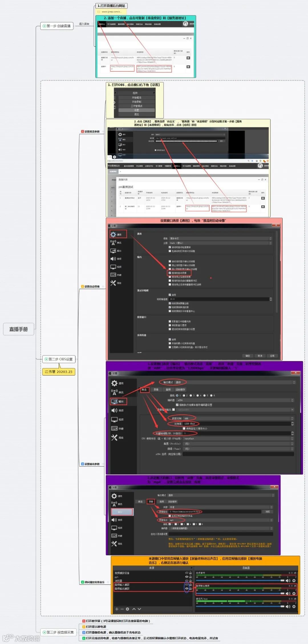
Task: Click 浏览 button next to recording path
Action: coord(268,511)
